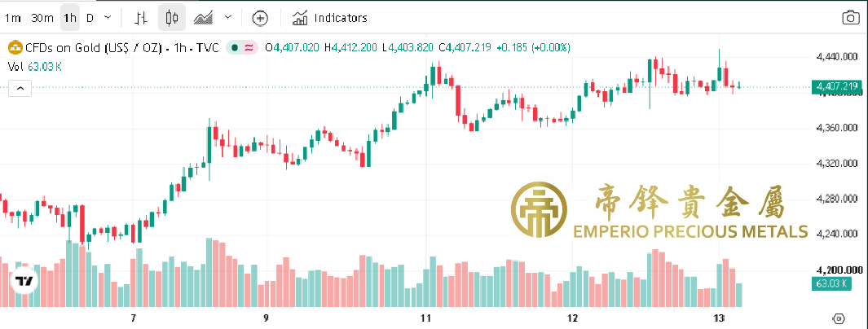Choose the bars chart style icon
This screenshot has height=329, width=868.
[x=142, y=18]
